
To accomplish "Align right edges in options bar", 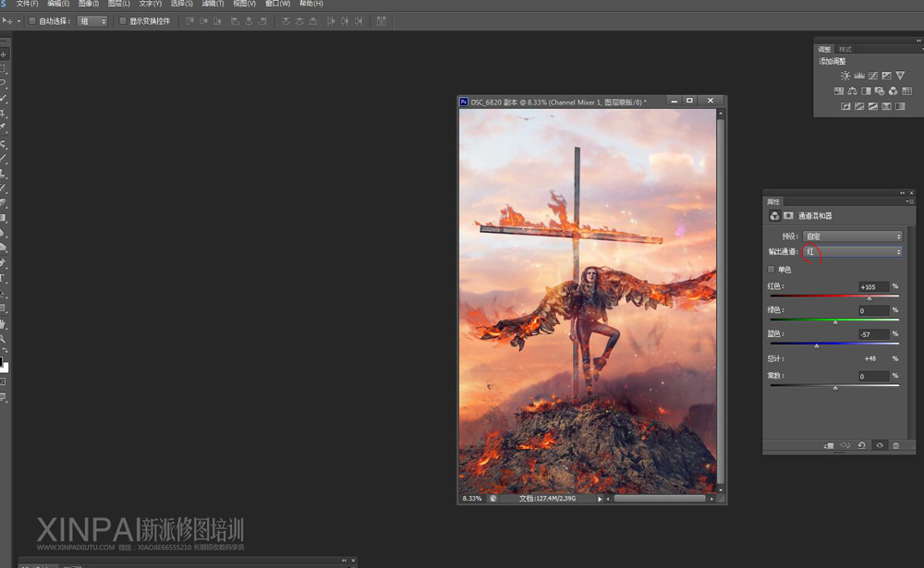I will pos(262,21).
